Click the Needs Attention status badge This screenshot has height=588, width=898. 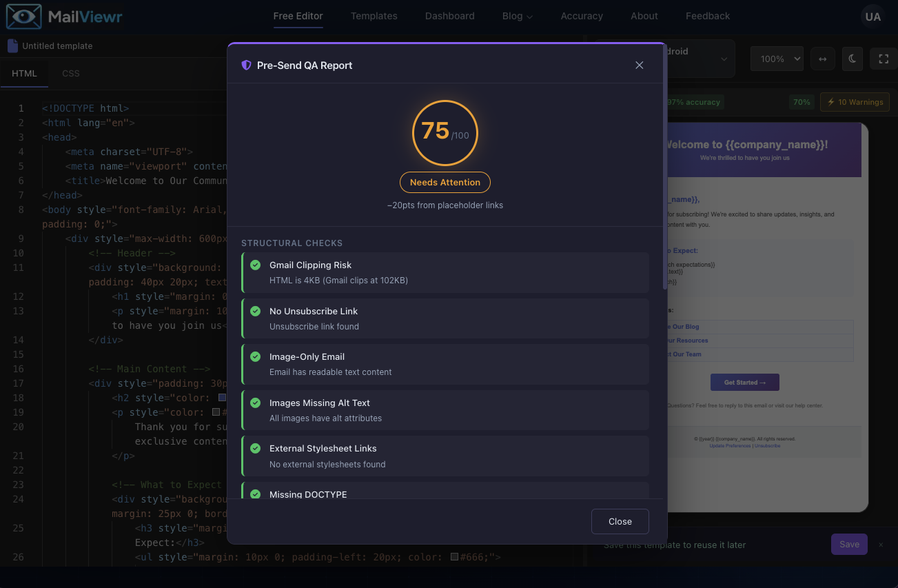[445, 182]
